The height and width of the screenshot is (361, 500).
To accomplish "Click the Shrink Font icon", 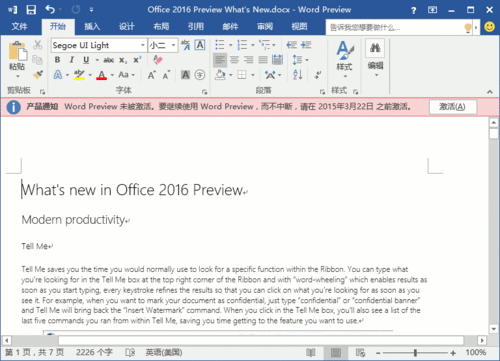I will click(x=166, y=75).
